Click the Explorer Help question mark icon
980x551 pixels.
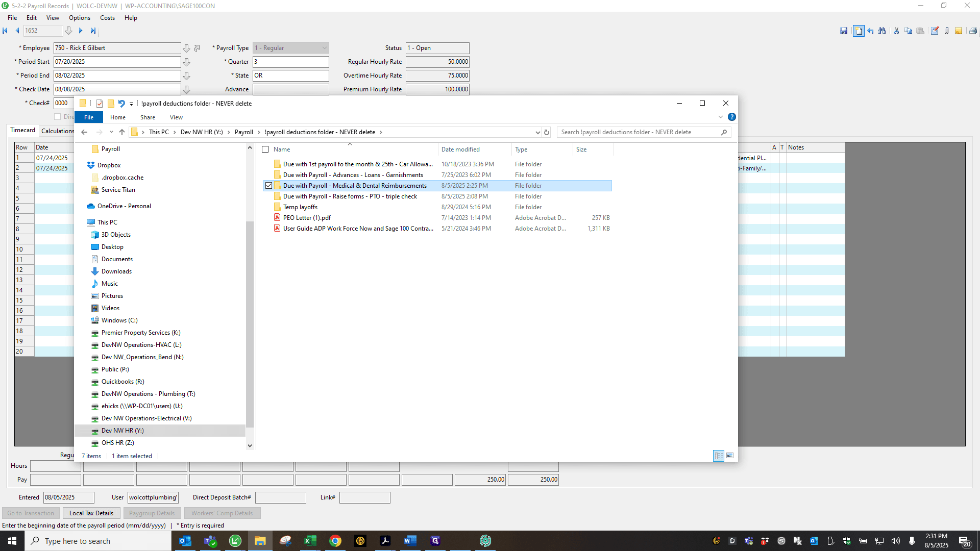point(731,117)
